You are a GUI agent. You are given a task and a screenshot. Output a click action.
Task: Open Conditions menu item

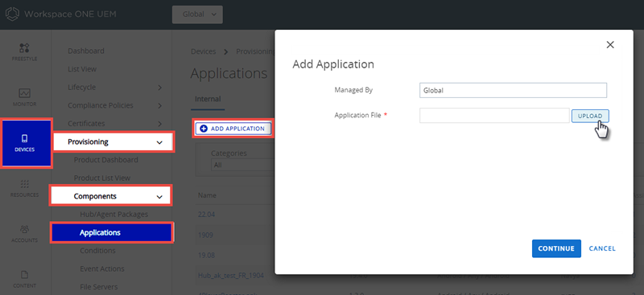tap(97, 250)
